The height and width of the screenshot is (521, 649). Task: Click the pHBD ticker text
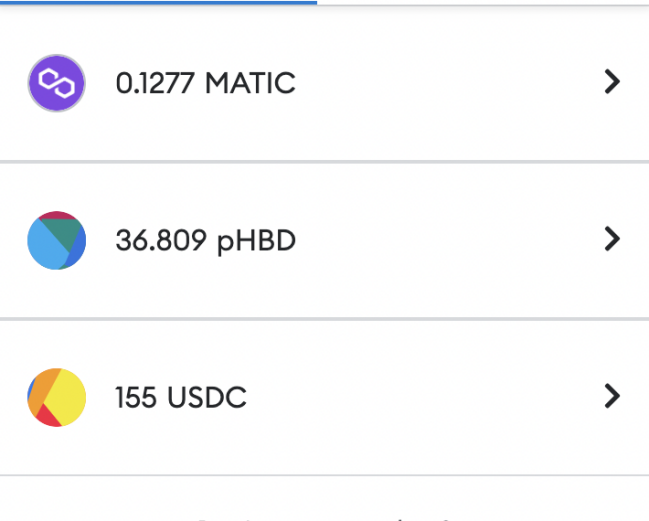tap(257, 241)
